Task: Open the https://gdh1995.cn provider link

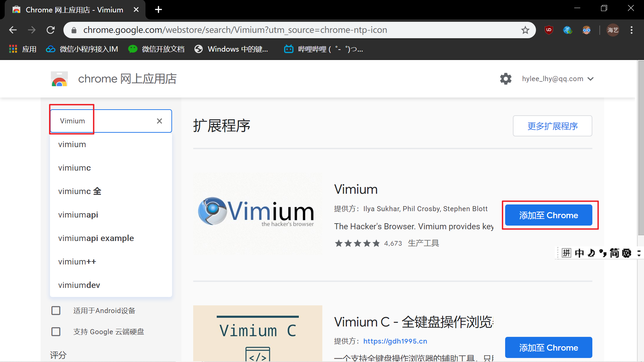Action: click(x=395, y=341)
